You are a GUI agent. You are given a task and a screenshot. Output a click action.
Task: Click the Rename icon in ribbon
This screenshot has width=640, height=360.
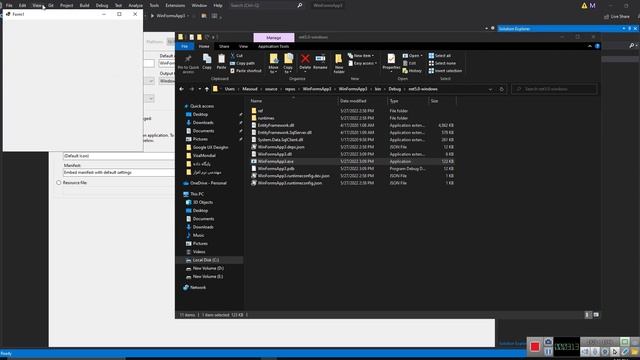point(320,62)
